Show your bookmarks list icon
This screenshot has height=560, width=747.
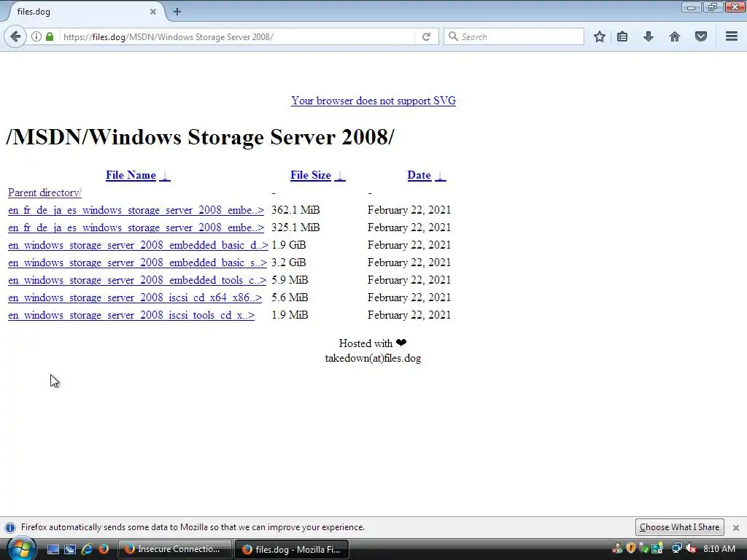(622, 36)
